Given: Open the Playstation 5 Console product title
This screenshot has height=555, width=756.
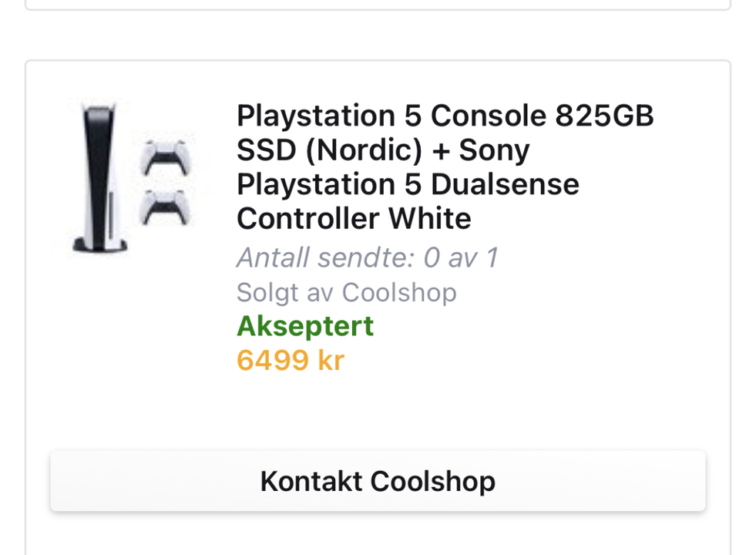Looking at the screenshot, I should tap(445, 166).
